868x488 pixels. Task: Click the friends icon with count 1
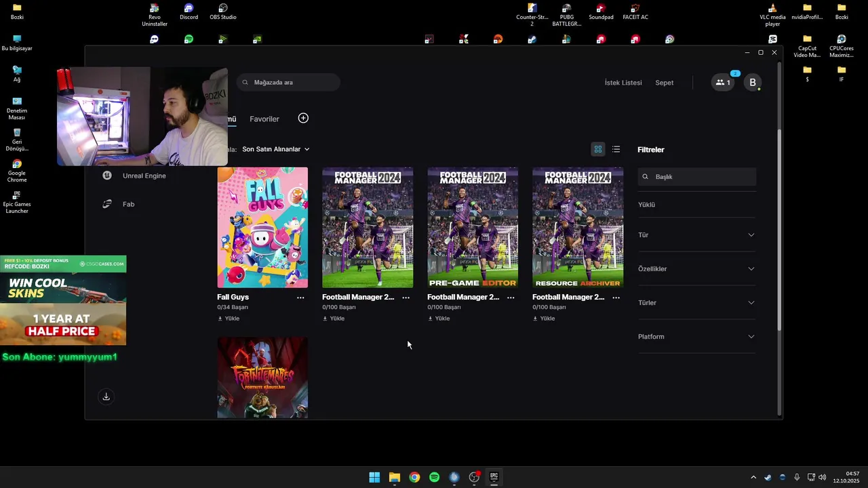pyautogui.click(x=723, y=83)
